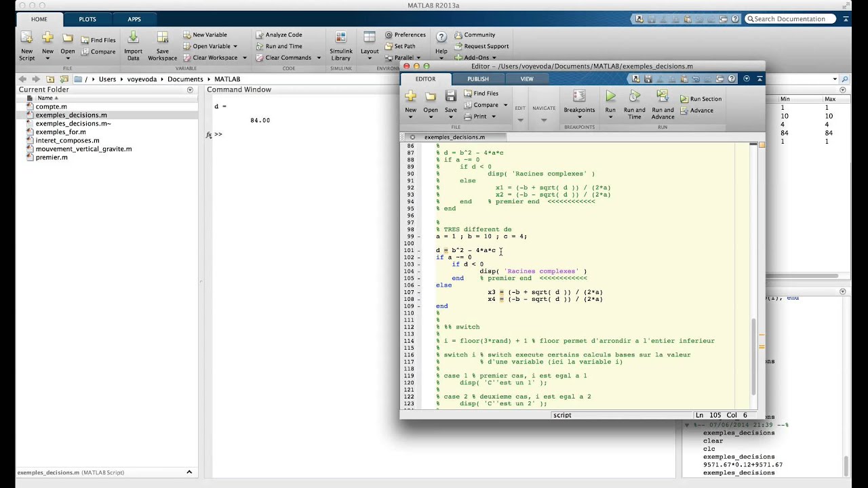Image resolution: width=868 pixels, height=488 pixels.
Task: Click Analyze Code
Action: 279,35
